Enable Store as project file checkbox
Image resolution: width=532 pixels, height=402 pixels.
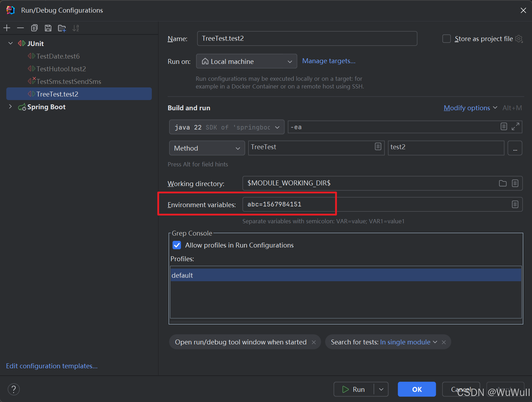pos(447,39)
